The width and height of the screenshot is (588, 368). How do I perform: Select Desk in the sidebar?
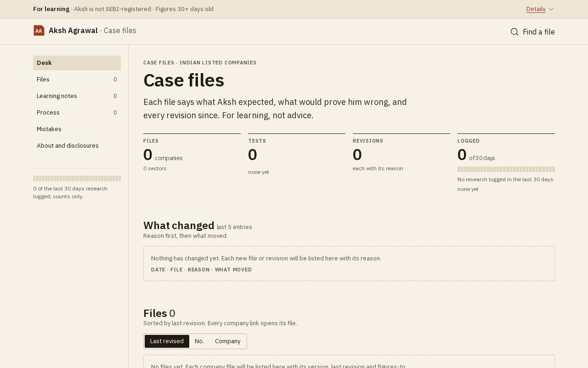click(77, 63)
